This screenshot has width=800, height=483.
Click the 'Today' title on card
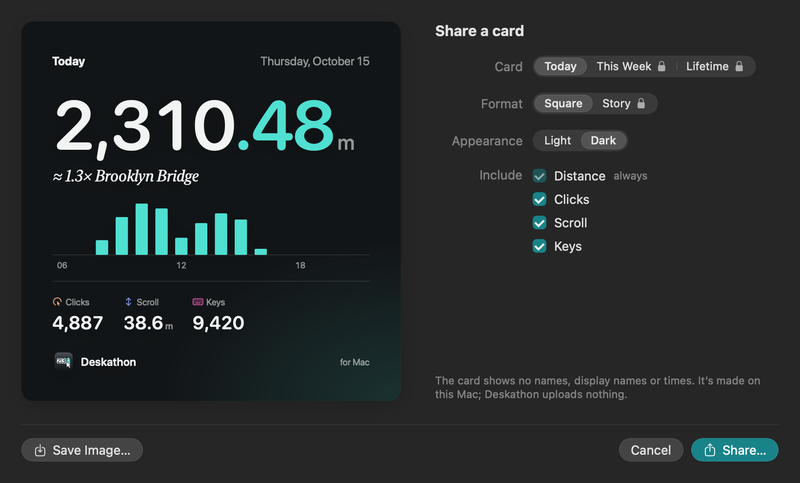pos(68,61)
